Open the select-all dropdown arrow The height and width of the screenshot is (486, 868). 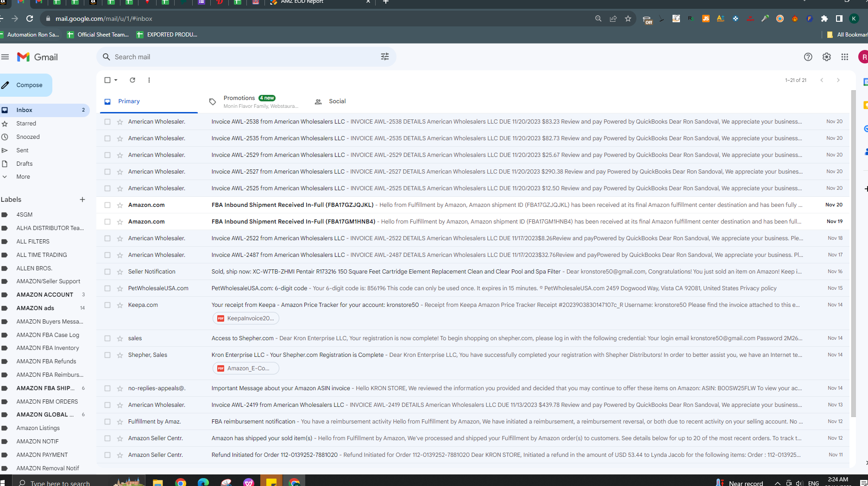116,80
